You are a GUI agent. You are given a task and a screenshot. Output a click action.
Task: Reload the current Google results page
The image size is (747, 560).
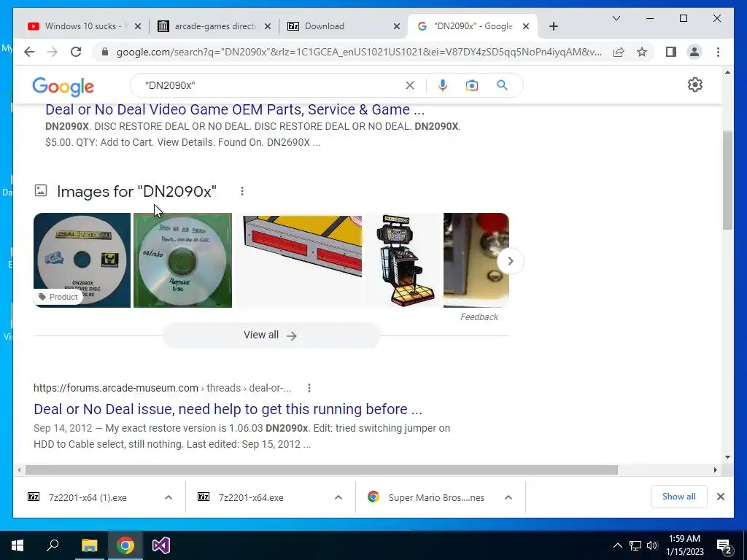coord(76,52)
